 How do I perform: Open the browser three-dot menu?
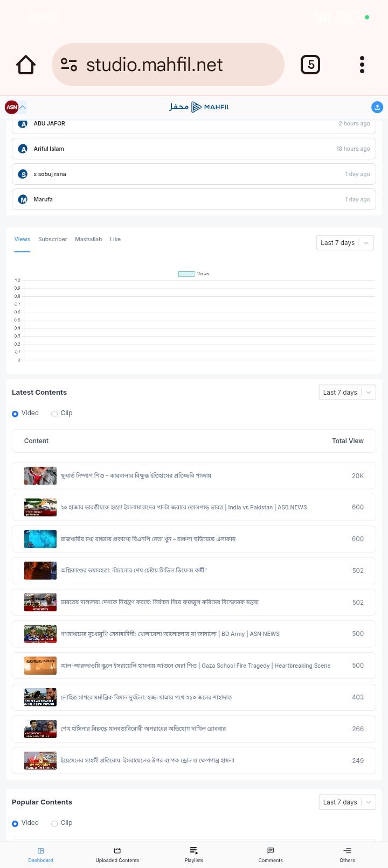point(362,65)
